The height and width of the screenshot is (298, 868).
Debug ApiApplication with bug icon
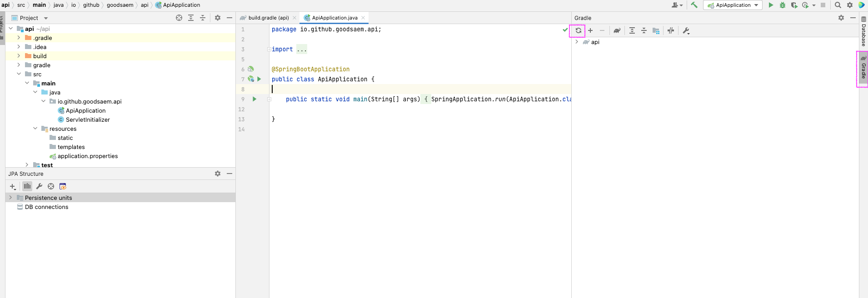tap(783, 5)
